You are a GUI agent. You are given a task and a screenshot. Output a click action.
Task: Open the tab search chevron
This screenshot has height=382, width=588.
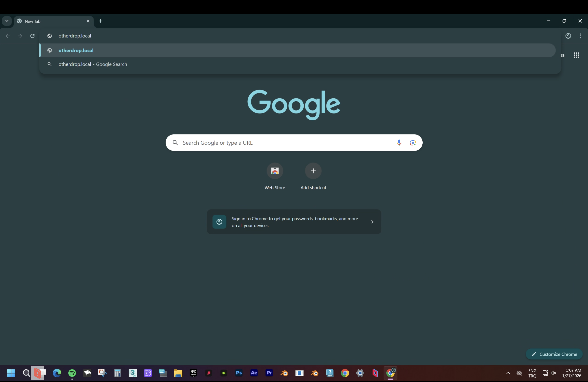(7, 21)
